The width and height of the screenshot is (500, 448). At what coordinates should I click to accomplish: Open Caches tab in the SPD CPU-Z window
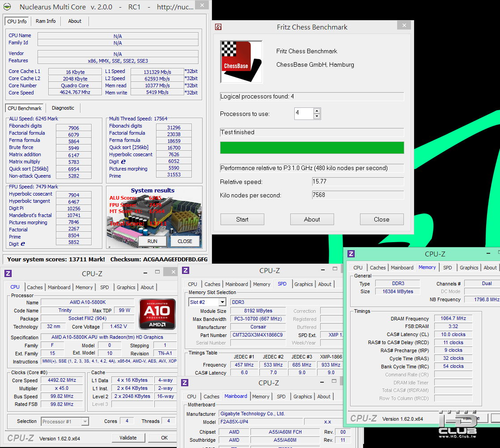(212, 284)
